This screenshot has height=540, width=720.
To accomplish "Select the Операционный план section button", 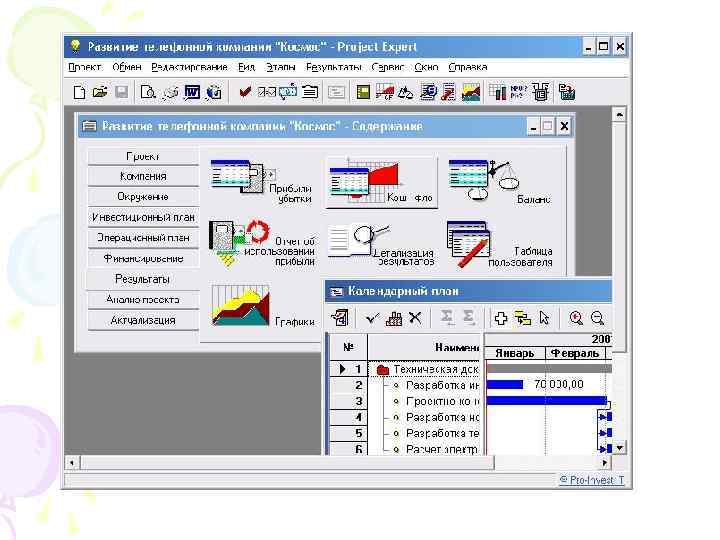I will pyautogui.click(x=143, y=238).
